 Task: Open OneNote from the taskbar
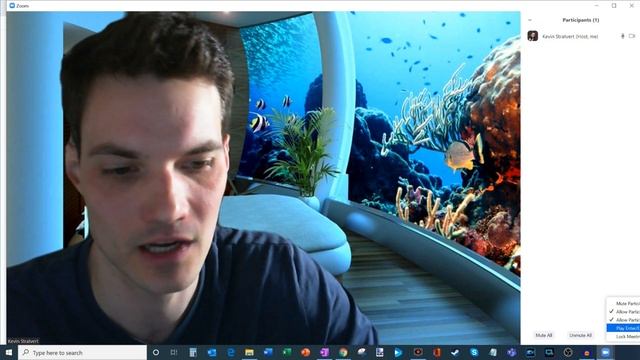click(324, 352)
